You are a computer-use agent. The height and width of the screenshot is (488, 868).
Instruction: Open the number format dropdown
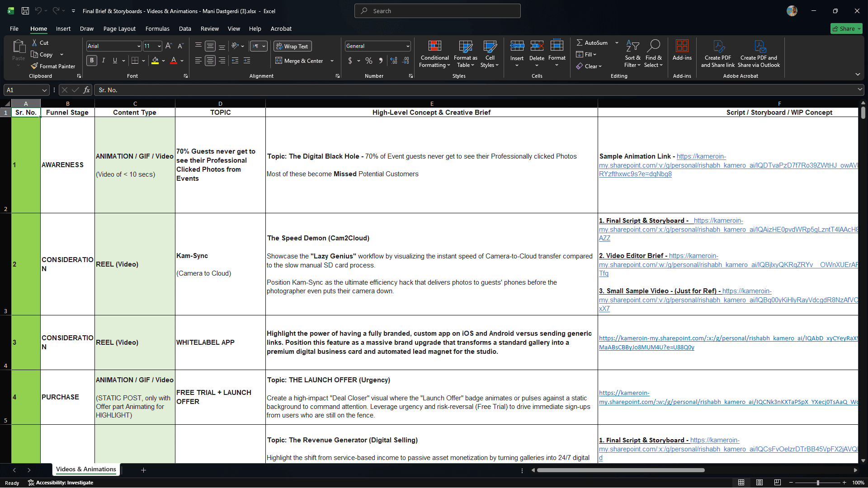[x=408, y=46]
